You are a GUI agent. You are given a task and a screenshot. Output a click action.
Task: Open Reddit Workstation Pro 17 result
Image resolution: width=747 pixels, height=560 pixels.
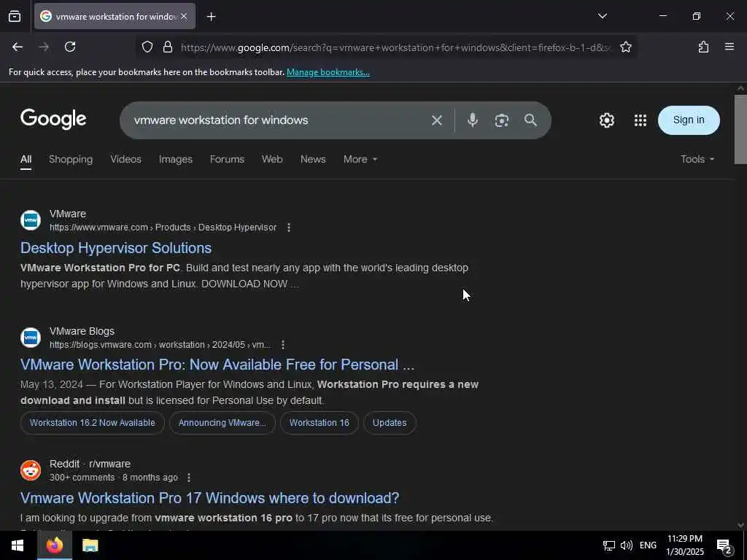click(x=209, y=498)
